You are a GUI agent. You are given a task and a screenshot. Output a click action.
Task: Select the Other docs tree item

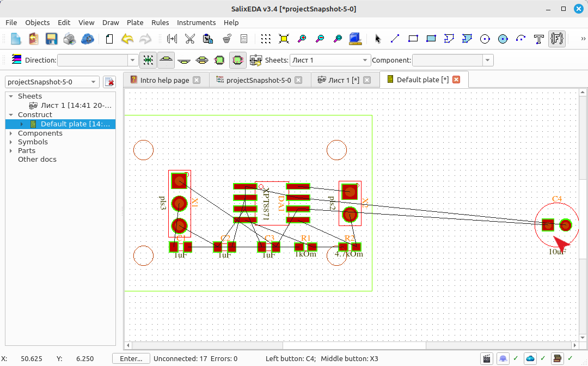(37, 160)
